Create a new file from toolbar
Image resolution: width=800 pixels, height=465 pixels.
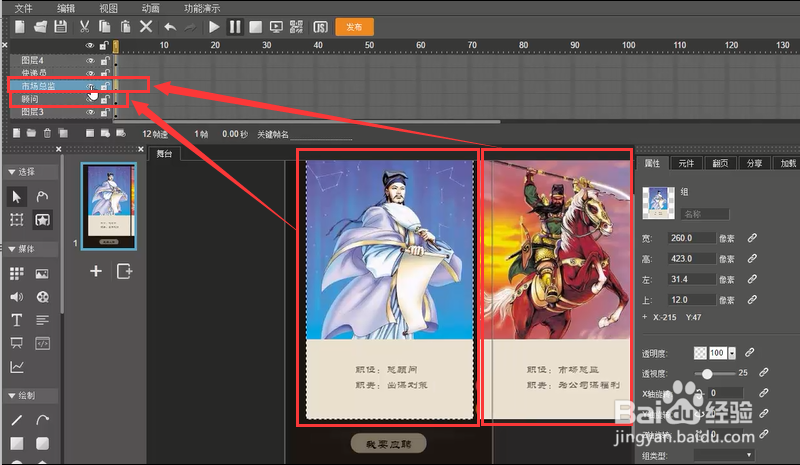pyautogui.click(x=19, y=27)
